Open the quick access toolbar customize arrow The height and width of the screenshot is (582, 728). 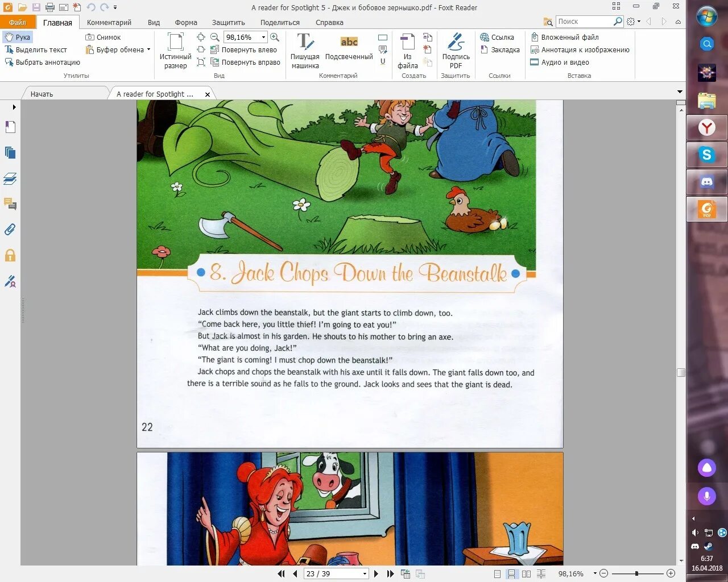[x=115, y=7]
